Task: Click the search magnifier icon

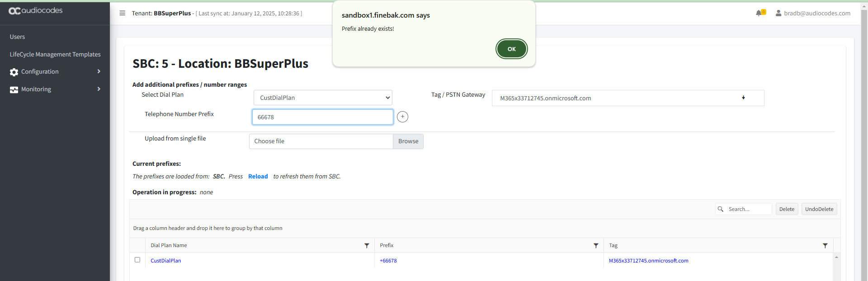Action: pos(721,209)
